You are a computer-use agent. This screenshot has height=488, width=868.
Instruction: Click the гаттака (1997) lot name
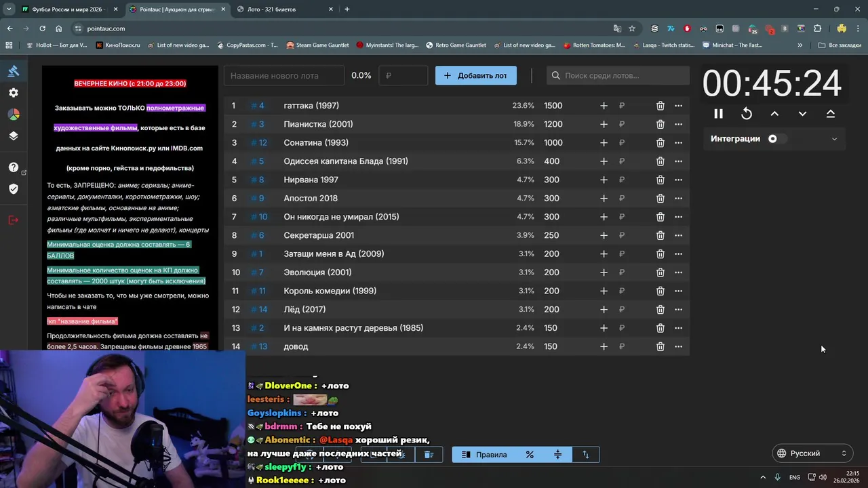[311, 106]
